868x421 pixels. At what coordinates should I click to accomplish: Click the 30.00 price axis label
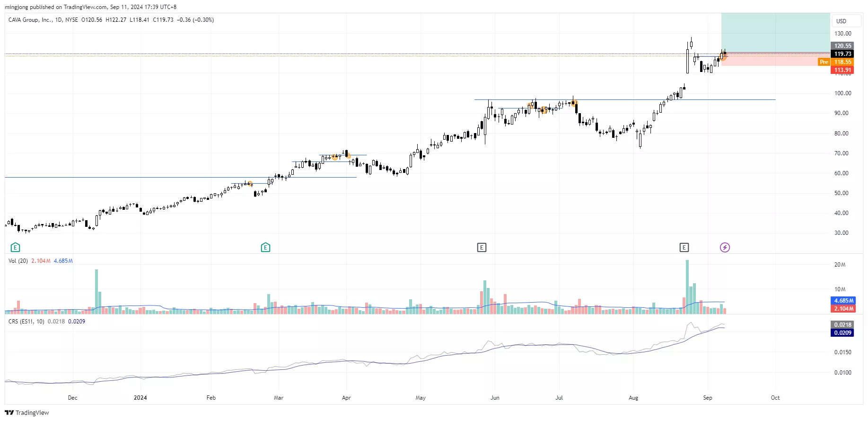click(x=841, y=233)
